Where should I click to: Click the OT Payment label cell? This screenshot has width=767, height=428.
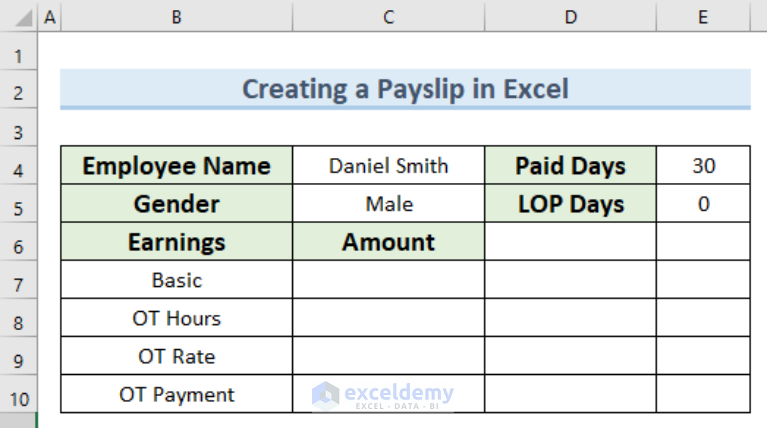pos(177,394)
